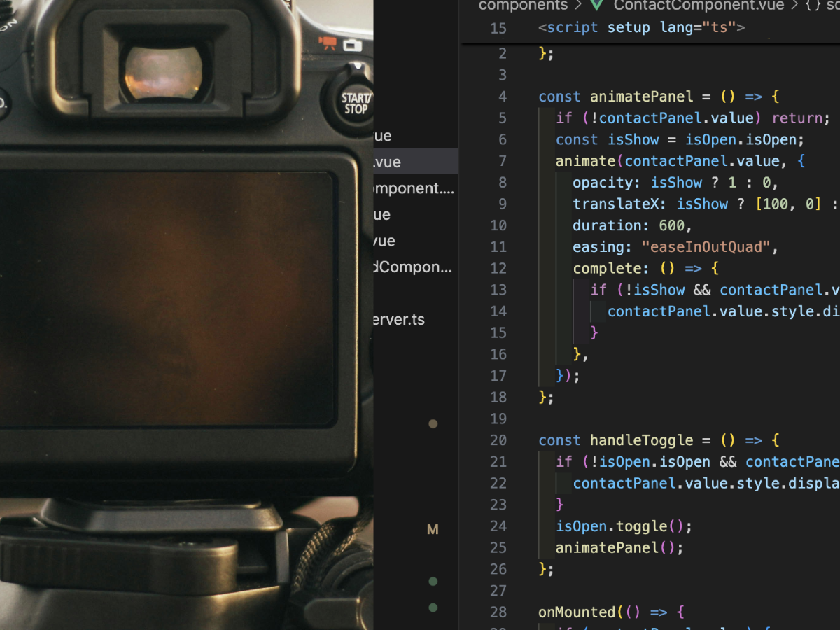The height and width of the screenshot is (630, 840).
Task: Click the Vue logo icon in breadcrumb
Action: [596, 6]
